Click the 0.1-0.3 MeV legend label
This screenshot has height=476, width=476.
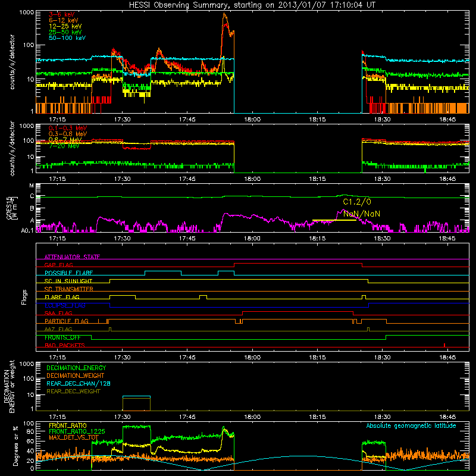(68, 128)
